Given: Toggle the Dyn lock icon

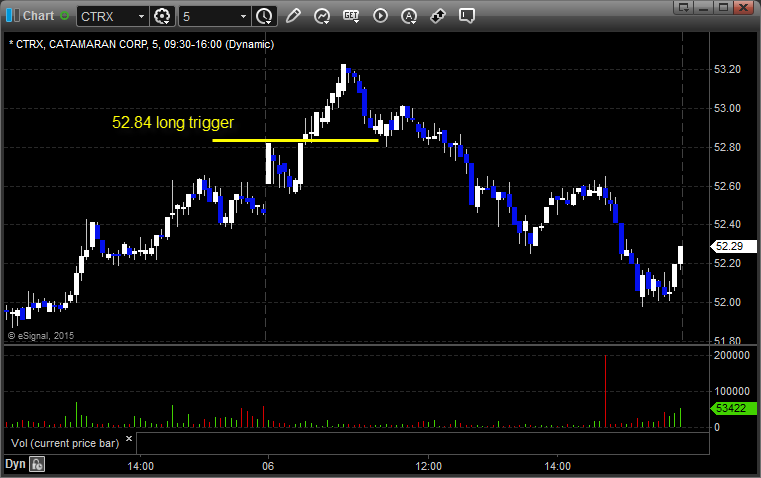Looking at the screenshot, I should coord(36,464).
